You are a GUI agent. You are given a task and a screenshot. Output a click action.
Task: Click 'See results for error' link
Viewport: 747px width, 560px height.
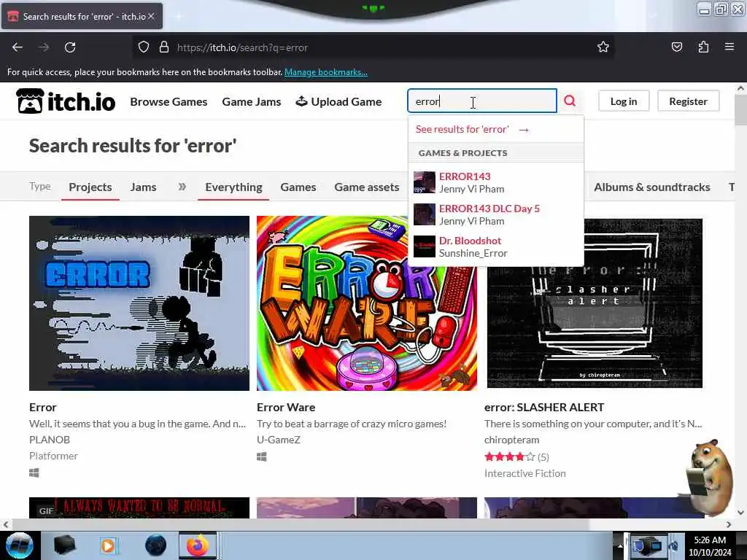click(x=472, y=129)
